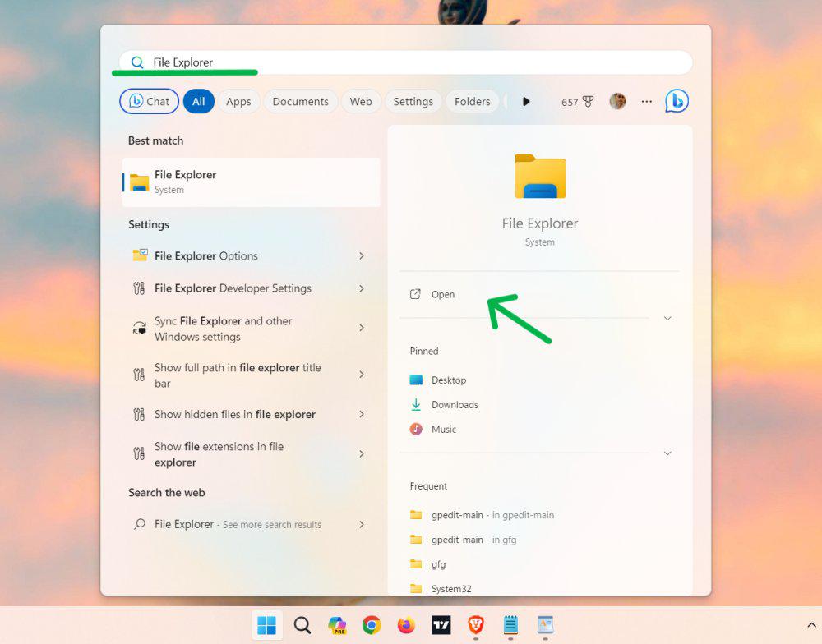Click the search magnifier icon in search box
The width and height of the screenshot is (822, 644).
pyautogui.click(x=137, y=62)
